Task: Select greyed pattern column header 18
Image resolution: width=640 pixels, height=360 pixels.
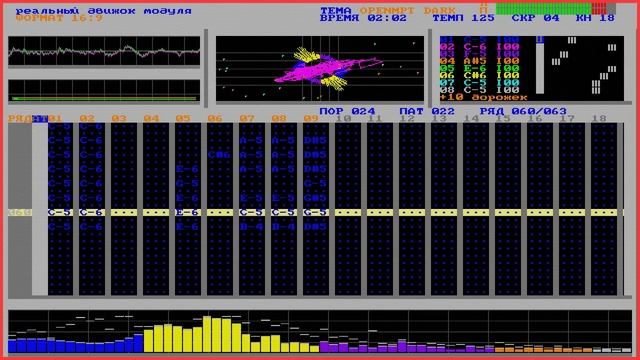Action: coord(598,119)
